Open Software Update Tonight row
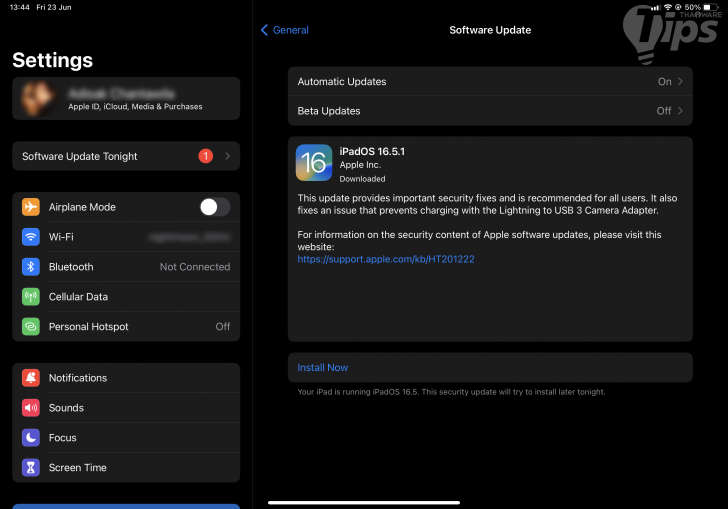 (x=126, y=156)
